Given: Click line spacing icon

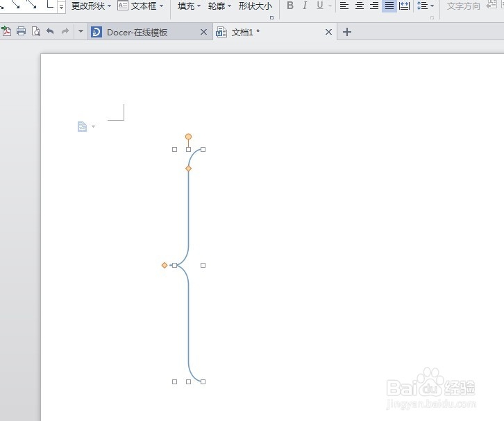Looking at the screenshot, I should click(422, 6).
